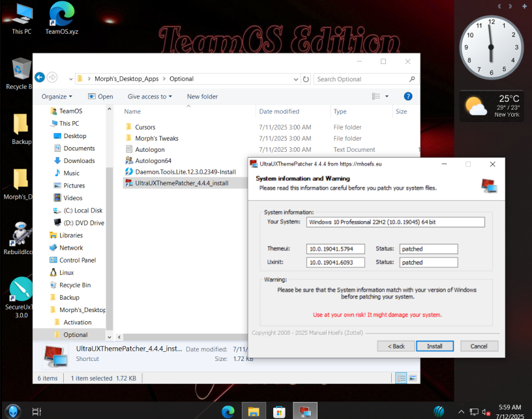This screenshot has height=419, width=532.
Task: Open Microsoft Edge from taskbar
Action: [228, 412]
